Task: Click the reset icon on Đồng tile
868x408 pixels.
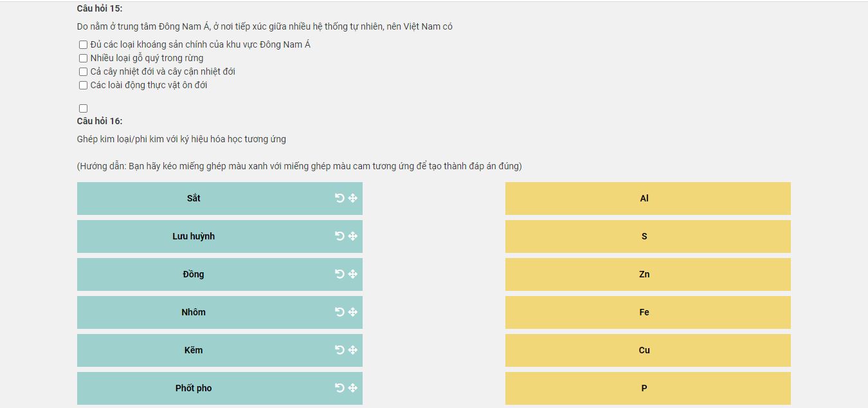Action: pyautogui.click(x=339, y=274)
